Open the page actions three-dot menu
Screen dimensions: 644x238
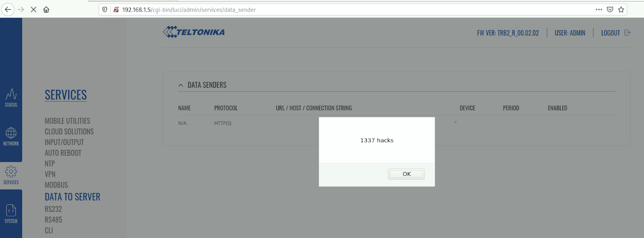pyautogui.click(x=599, y=10)
